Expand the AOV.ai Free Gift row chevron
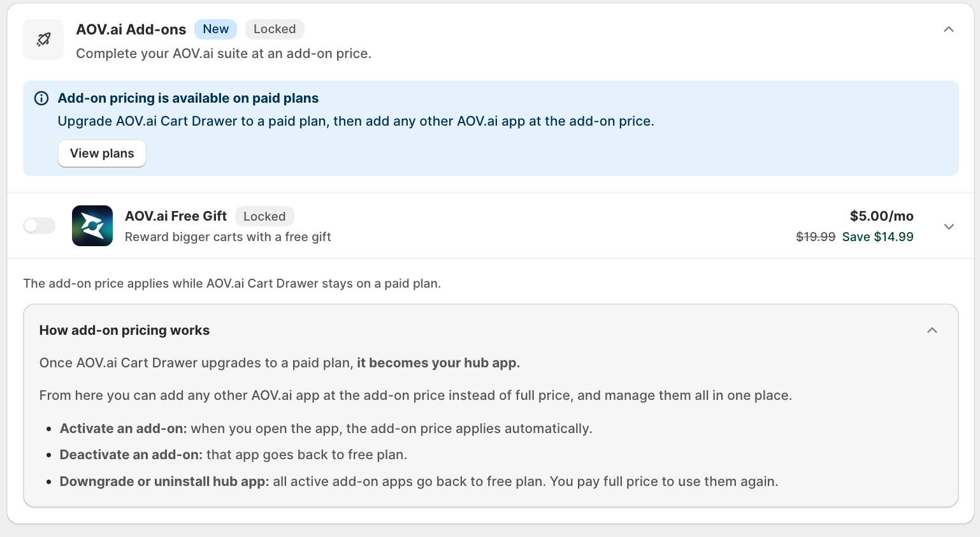This screenshot has height=537, width=980. coord(949,226)
